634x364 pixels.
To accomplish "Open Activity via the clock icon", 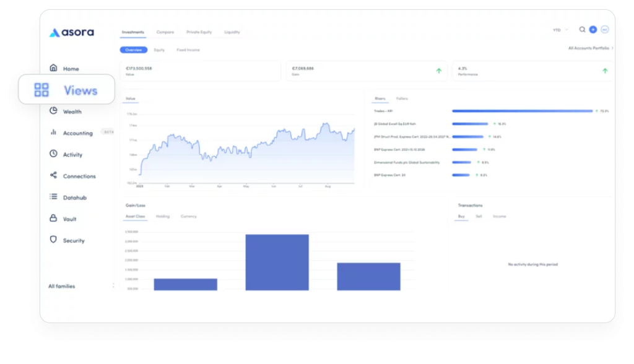I will point(53,154).
